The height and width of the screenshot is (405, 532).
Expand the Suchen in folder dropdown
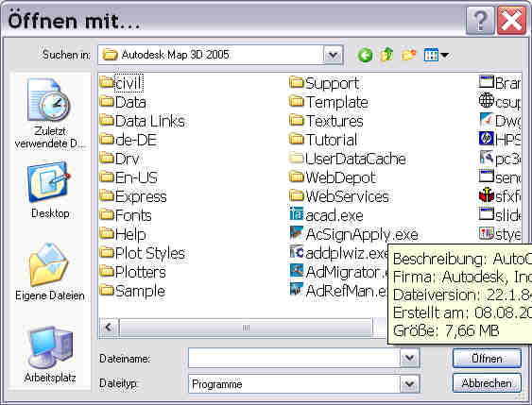(333, 55)
